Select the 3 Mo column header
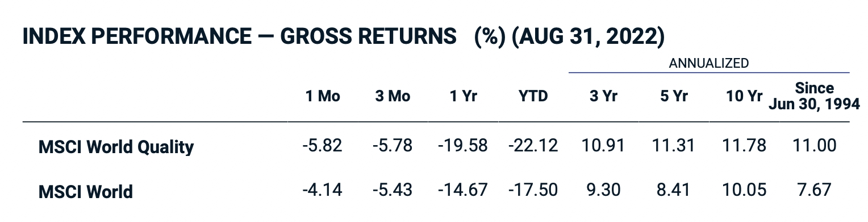 393,96
